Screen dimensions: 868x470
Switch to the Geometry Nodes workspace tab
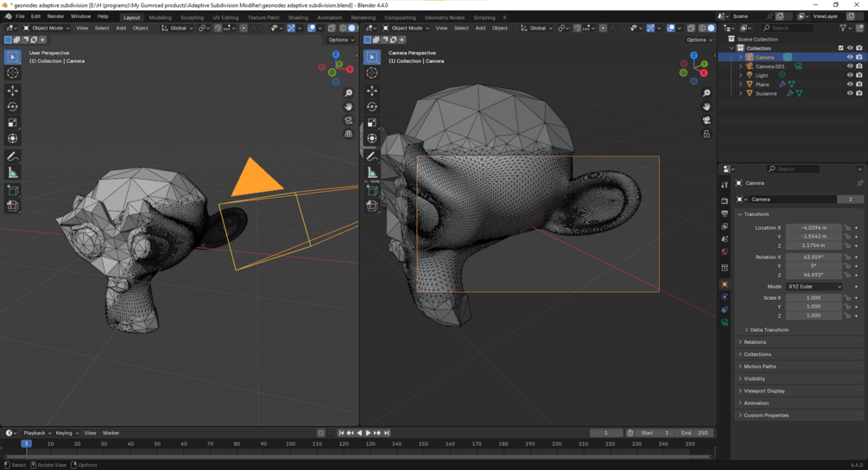tap(445, 17)
